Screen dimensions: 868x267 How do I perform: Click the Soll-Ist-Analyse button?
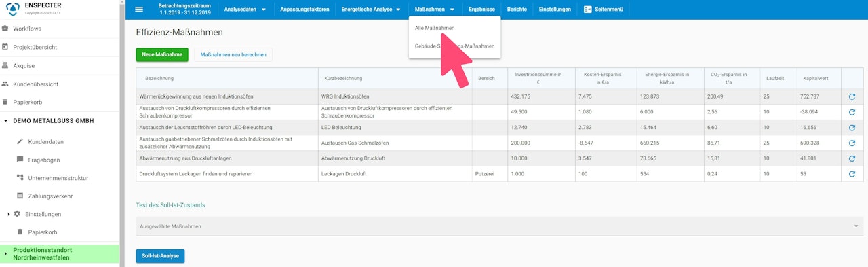click(160, 256)
